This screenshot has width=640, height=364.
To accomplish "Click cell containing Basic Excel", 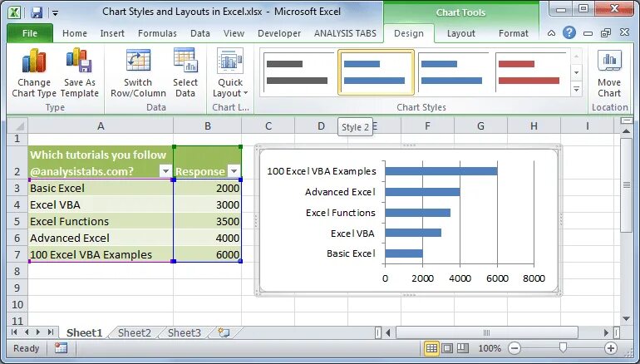I will click(x=101, y=188).
